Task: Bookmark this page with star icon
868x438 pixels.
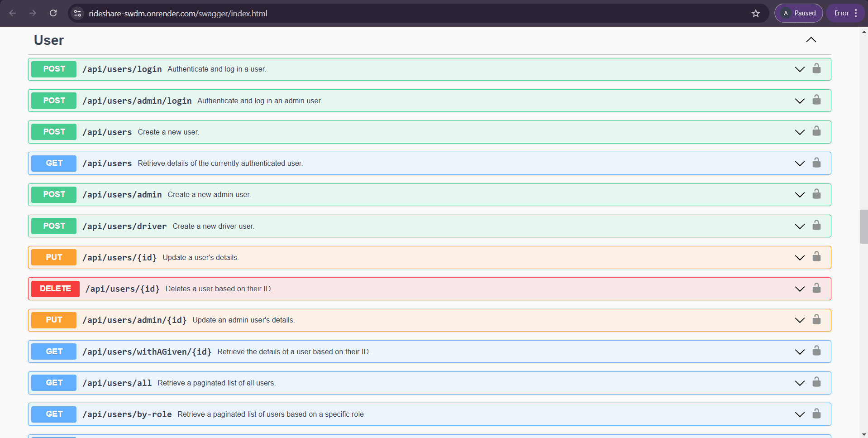Action: (x=756, y=13)
